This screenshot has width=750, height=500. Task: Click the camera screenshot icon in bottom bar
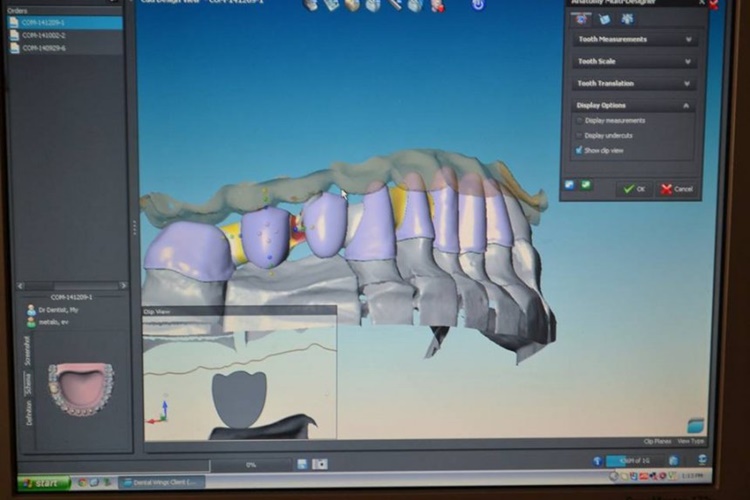point(320,464)
